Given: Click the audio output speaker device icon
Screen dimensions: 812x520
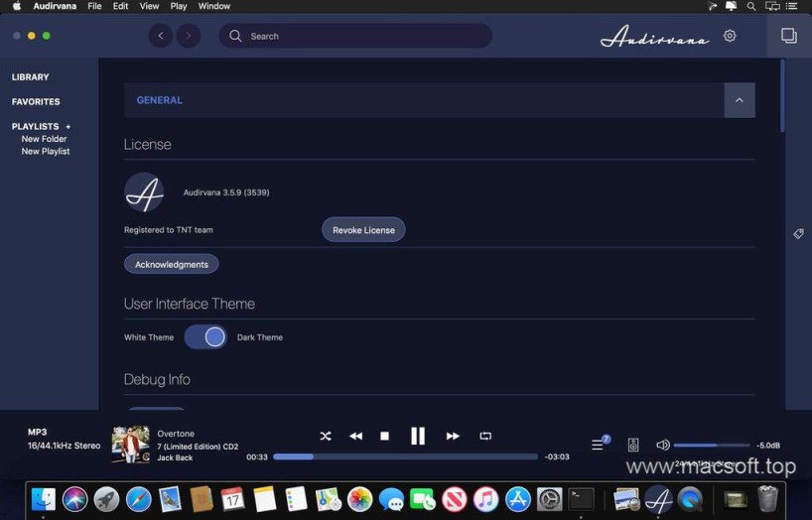Looking at the screenshot, I should (x=633, y=446).
